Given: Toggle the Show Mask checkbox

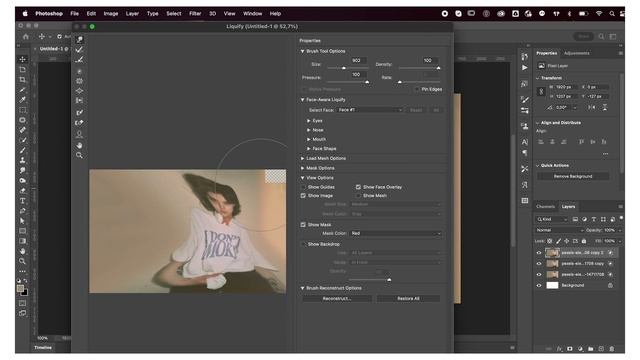Looking at the screenshot, I should [303, 224].
